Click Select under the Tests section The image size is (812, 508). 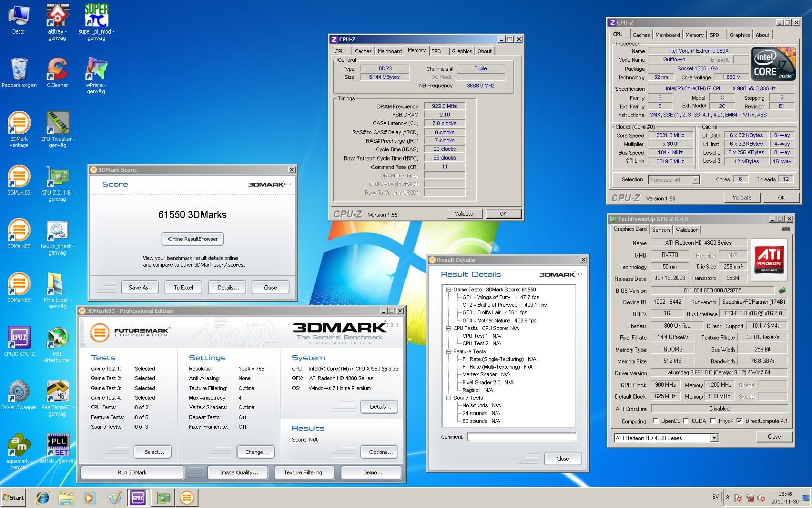tap(154, 452)
